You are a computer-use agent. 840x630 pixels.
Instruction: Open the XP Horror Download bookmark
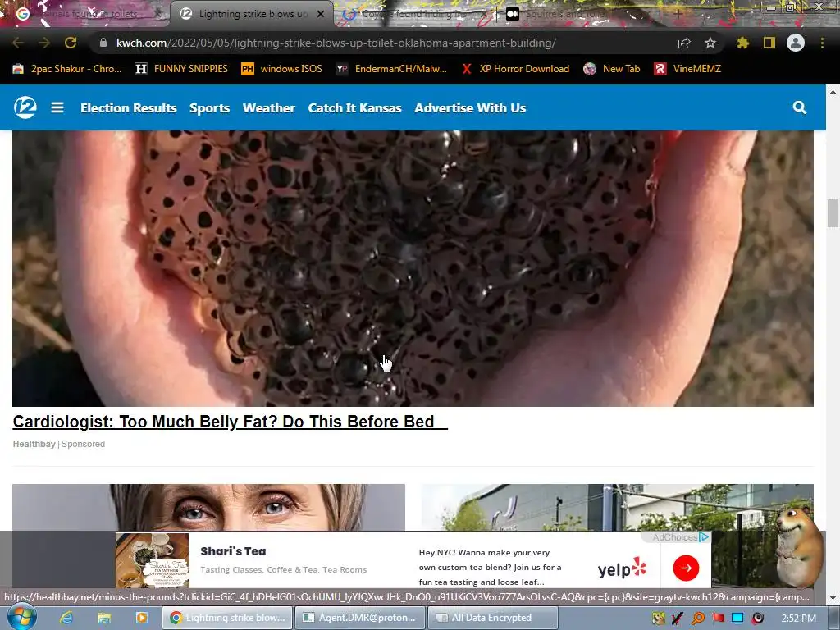(515, 69)
